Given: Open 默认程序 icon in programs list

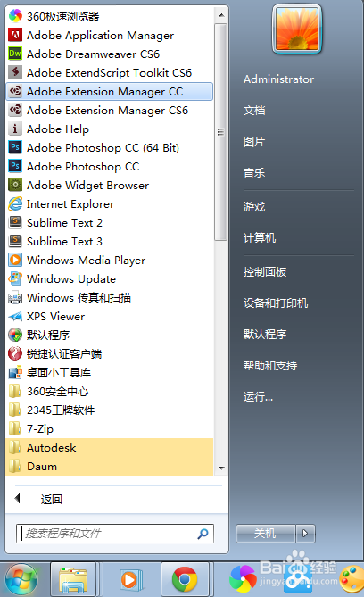Looking at the screenshot, I should click(15, 335).
